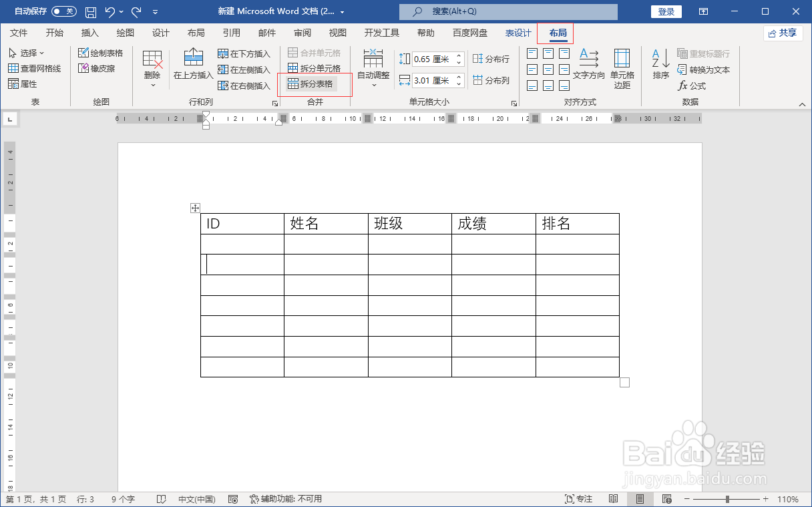Set alignment to top right
The width and height of the screenshot is (812, 507).
point(564,53)
